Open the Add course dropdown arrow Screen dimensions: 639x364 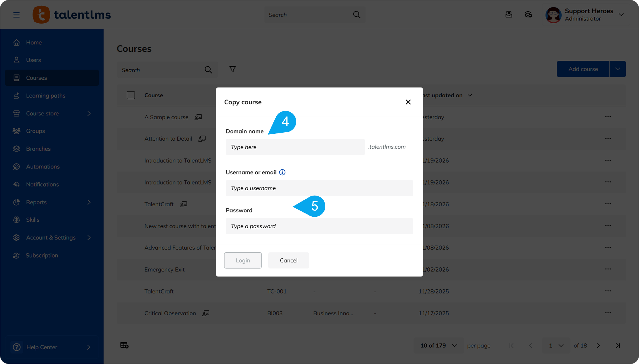coord(617,69)
